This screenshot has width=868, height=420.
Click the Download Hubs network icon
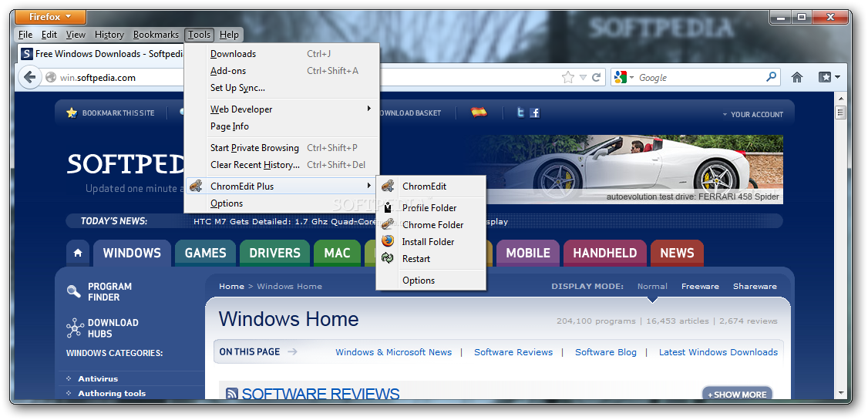pyautogui.click(x=75, y=328)
